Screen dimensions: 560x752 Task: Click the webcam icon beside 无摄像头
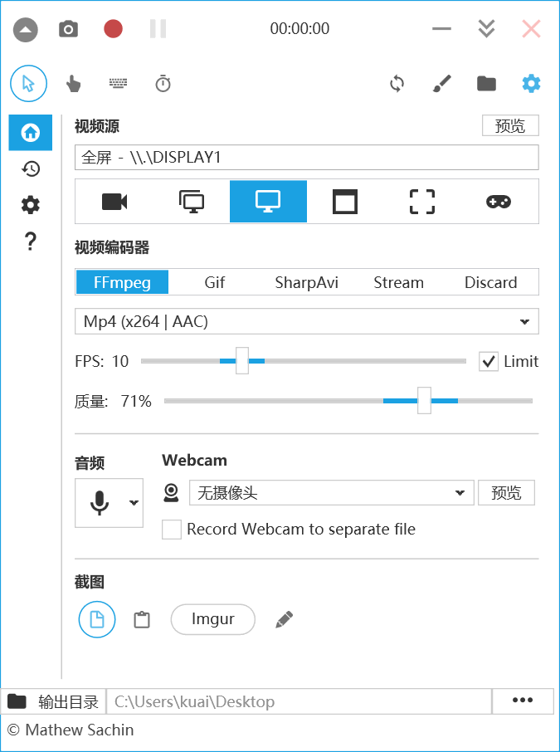tap(171, 493)
